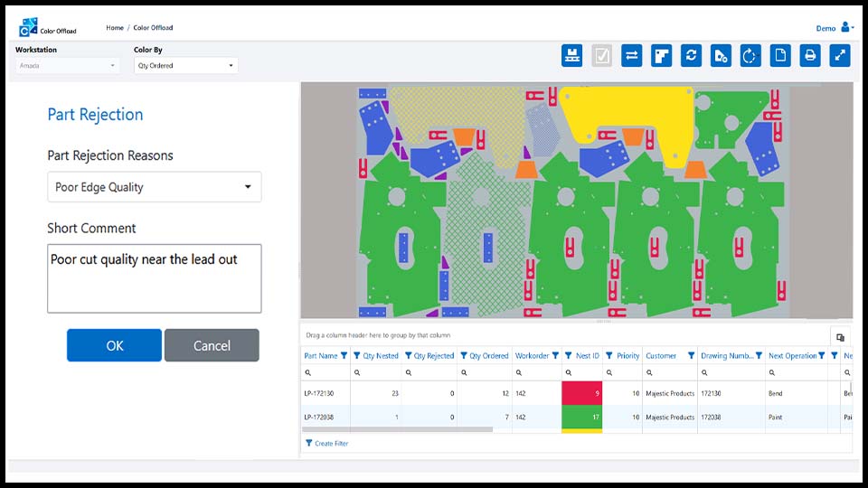Click the refresh toolbar icon
Screen dimensions: 868x488
pyautogui.click(x=692, y=56)
